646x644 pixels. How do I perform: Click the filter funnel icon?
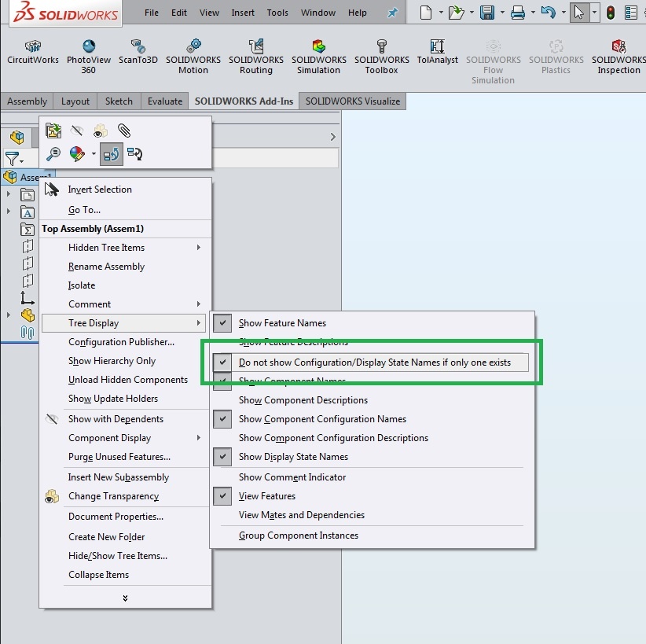click(12, 158)
